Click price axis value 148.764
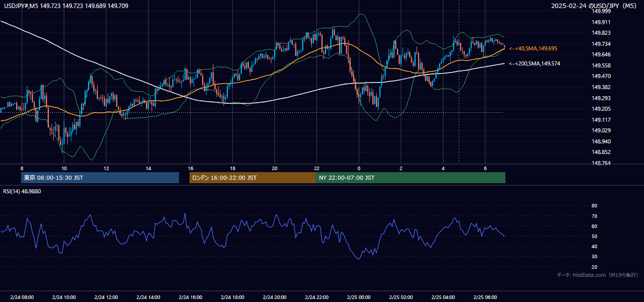 click(601, 163)
